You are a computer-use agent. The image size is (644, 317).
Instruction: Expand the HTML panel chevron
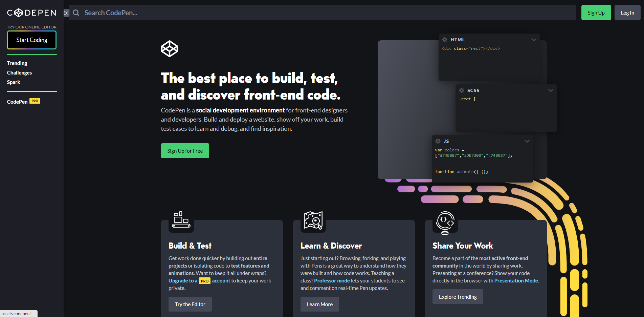(534, 40)
